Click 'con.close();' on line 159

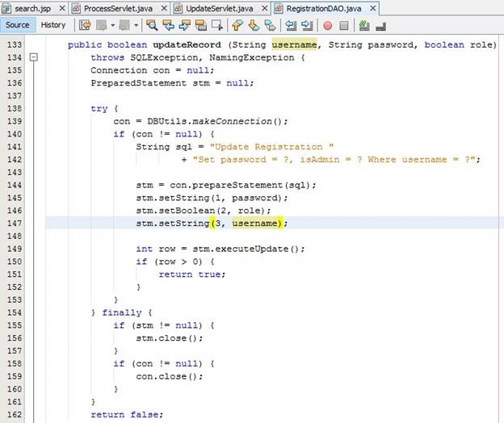[170, 376]
